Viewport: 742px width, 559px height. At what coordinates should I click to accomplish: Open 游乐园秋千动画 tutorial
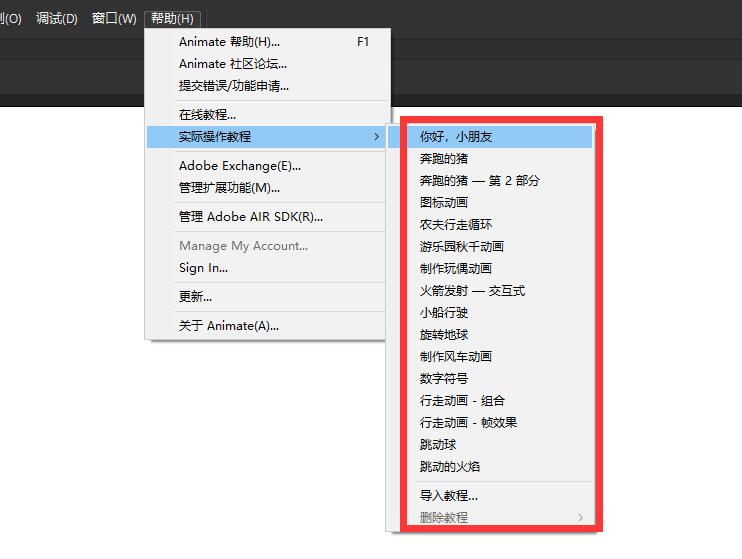coord(490,247)
